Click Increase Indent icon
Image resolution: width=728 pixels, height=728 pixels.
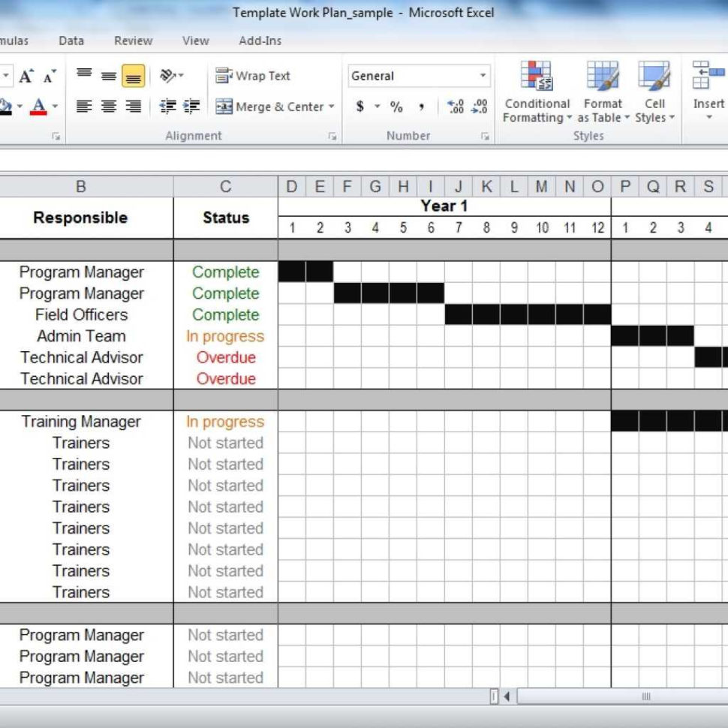point(191,107)
